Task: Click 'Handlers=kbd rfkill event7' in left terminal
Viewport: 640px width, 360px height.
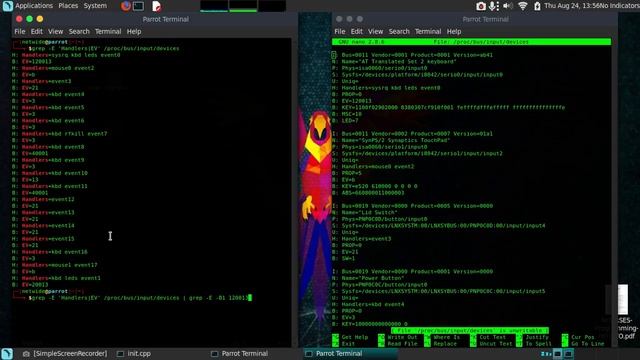Action: (x=64, y=133)
